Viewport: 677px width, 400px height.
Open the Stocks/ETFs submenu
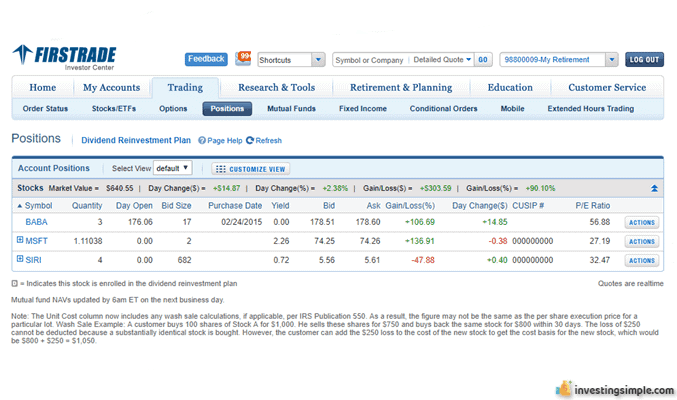(x=114, y=109)
